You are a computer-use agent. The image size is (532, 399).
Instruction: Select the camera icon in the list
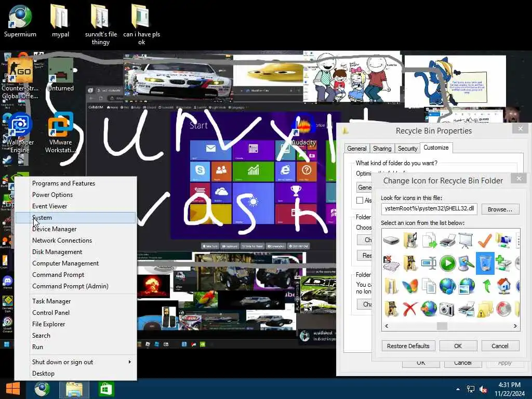point(446,309)
